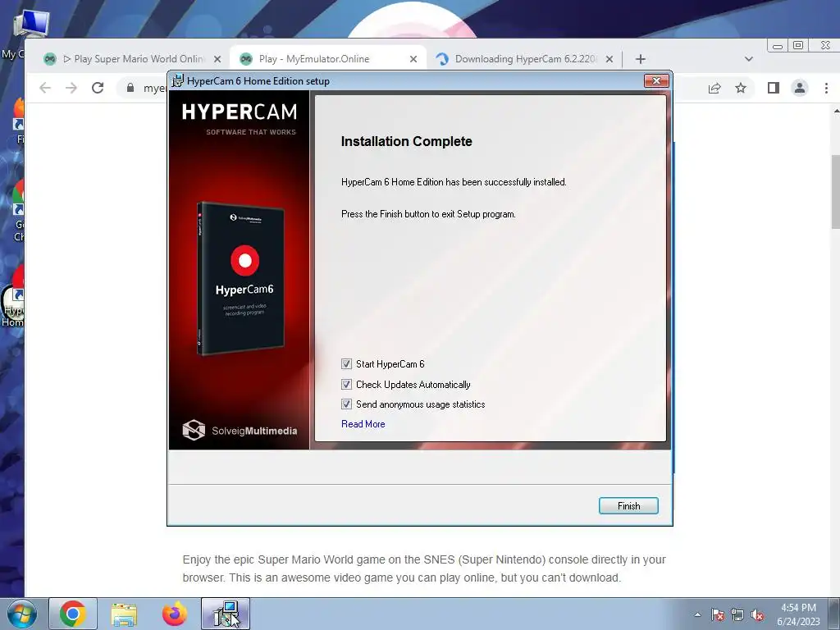840x630 pixels.
Task: Expand the Chrome tab search chevron
Action: point(748,59)
